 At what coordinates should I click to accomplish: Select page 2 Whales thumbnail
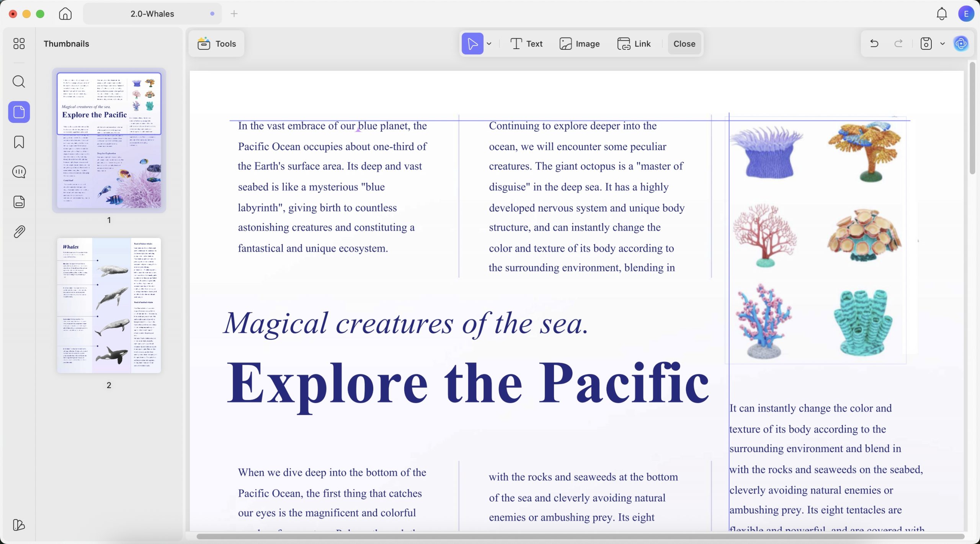tap(109, 305)
